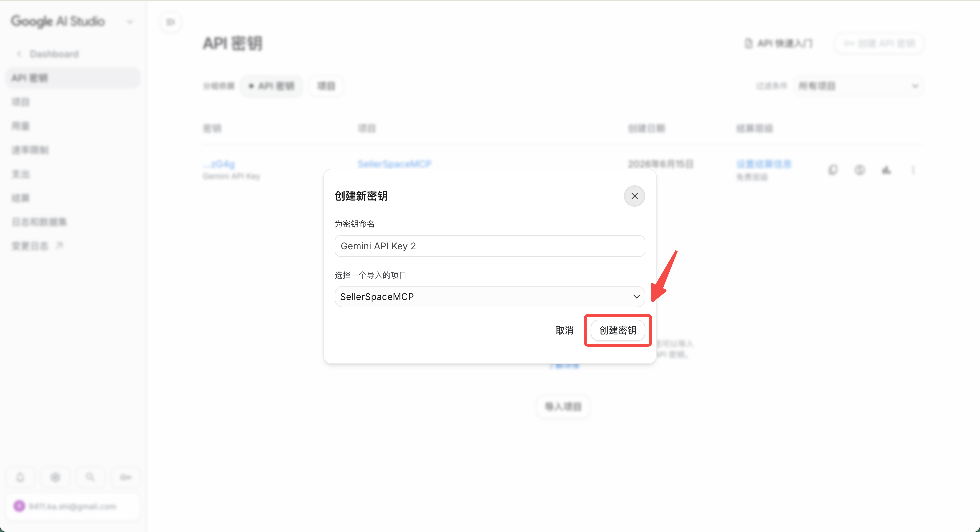
Task: Toggle the sidebar collapse icon
Action: (170, 22)
